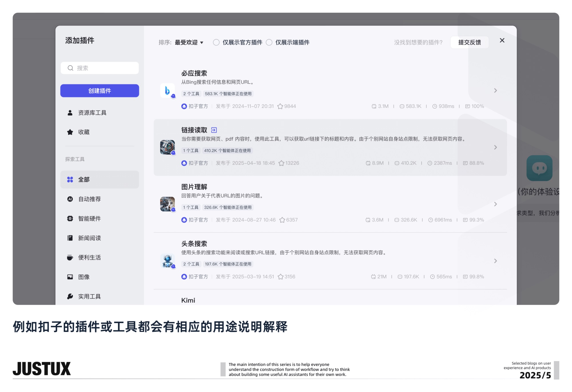Click inside the 搜索 input field

tap(100, 68)
